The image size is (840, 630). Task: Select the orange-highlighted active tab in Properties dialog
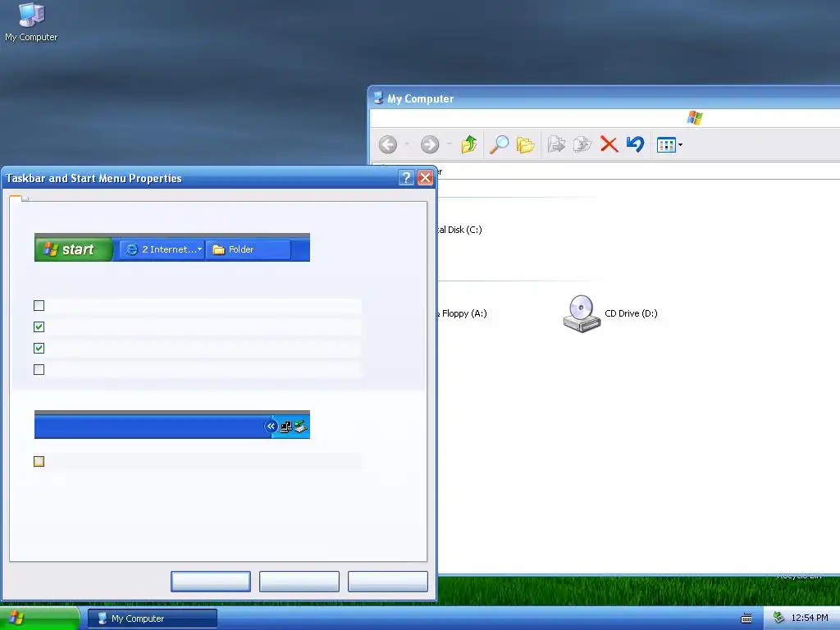click(x=15, y=199)
